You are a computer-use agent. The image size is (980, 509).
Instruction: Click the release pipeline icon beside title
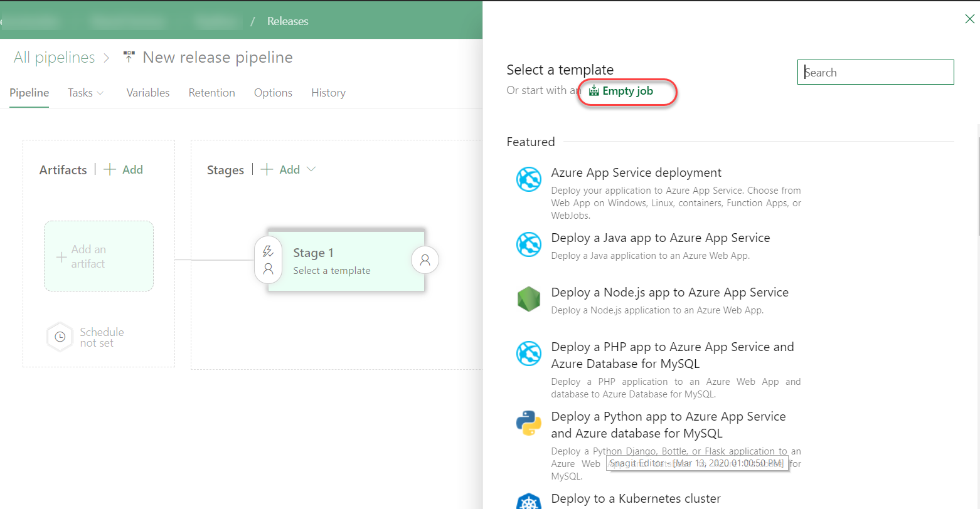pyautogui.click(x=129, y=57)
